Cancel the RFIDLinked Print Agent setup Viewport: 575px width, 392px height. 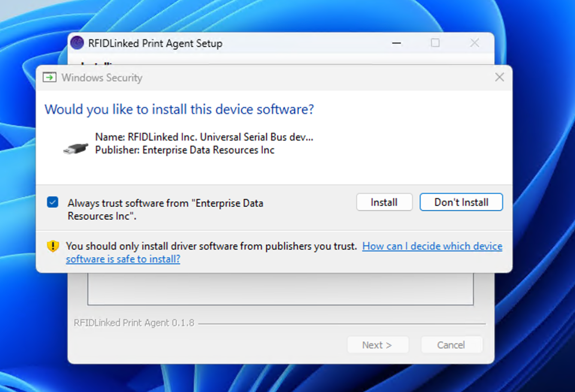451,345
